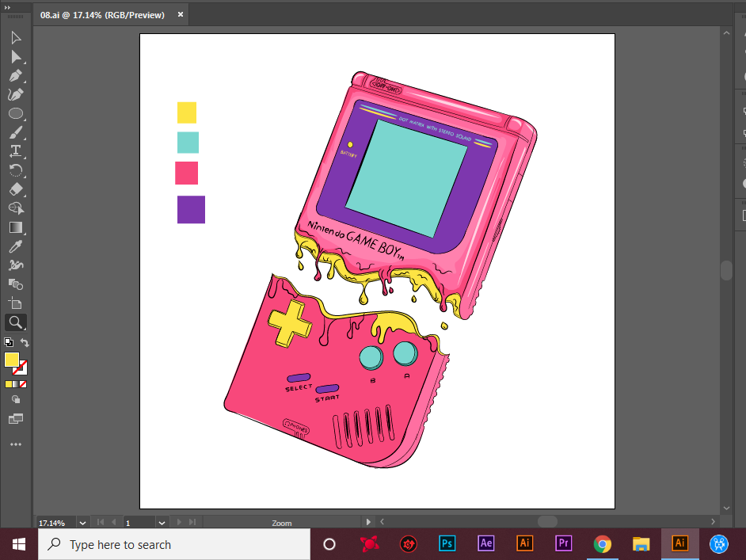746x560 pixels.
Task: Click vertical scrollbar up arrow
Action: coord(726,33)
